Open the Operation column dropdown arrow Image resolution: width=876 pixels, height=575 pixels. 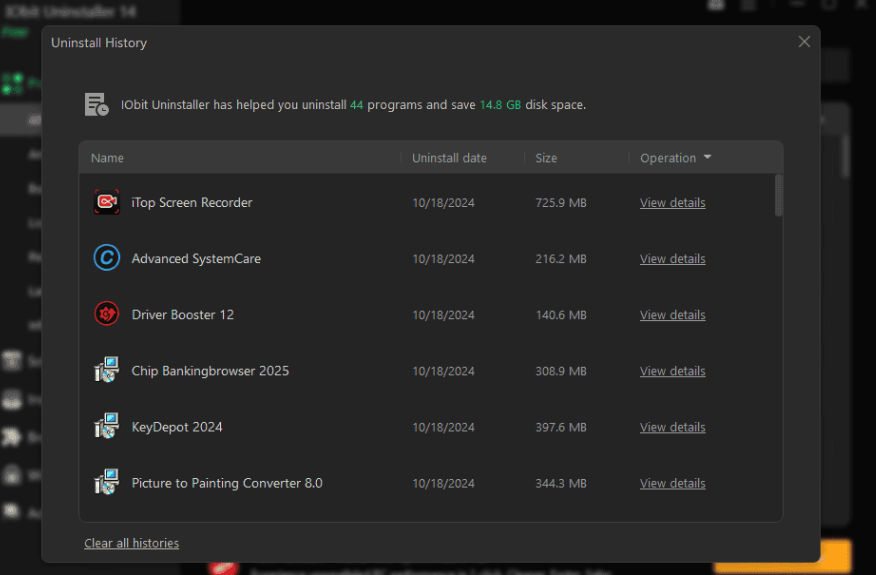pos(707,158)
